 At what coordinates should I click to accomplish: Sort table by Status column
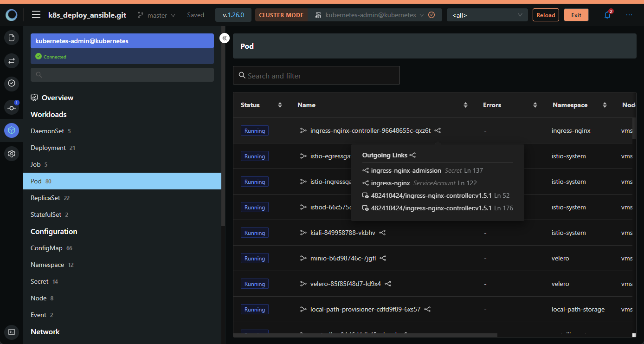click(280, 105)
